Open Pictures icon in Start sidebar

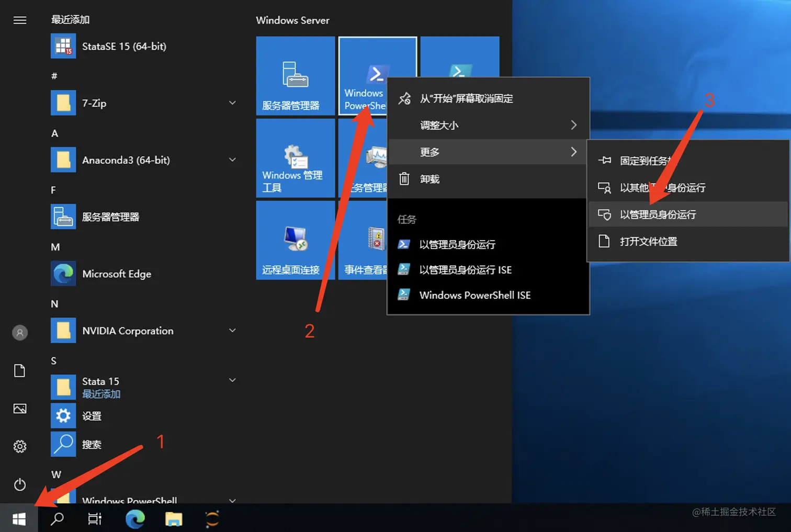(20, 409)
